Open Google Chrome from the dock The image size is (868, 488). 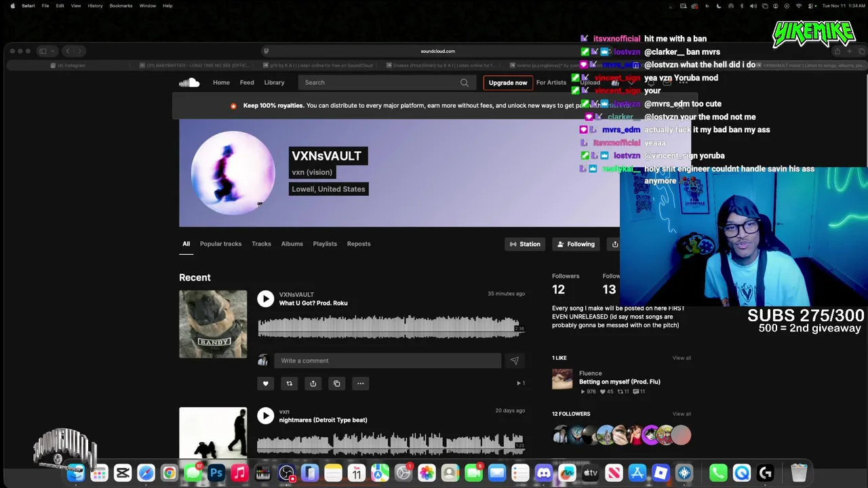tap(170, 472)
